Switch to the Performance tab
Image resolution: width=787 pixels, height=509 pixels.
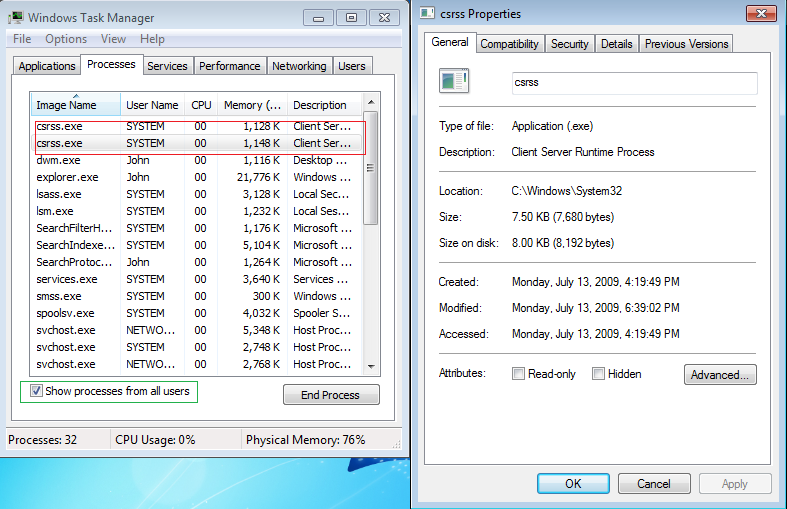tap(229, 66)
